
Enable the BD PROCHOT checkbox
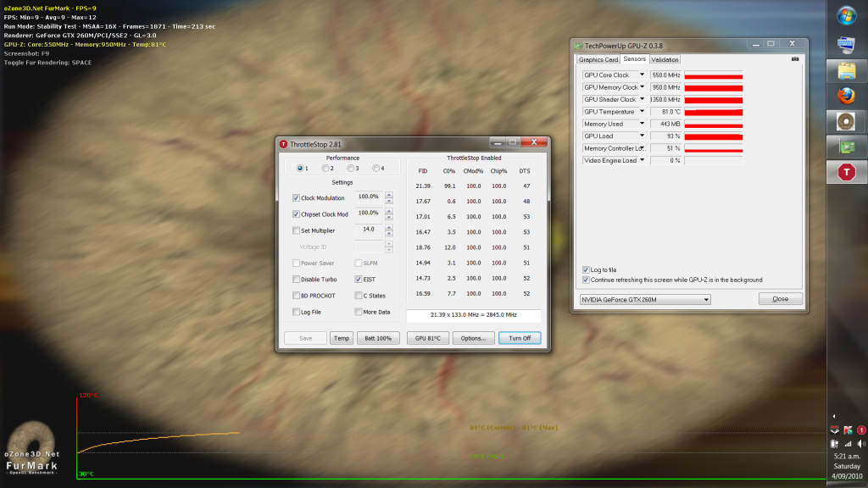point(296,296)
